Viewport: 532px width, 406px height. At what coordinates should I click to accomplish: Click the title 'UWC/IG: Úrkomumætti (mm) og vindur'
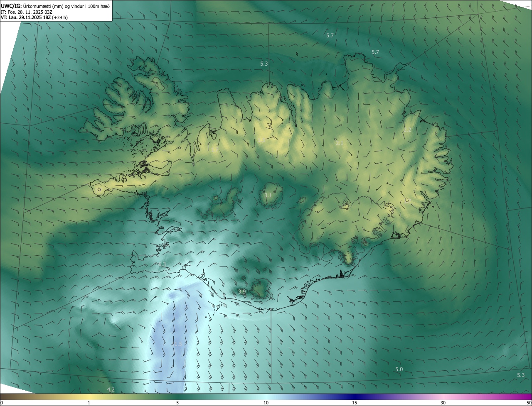pos(55,6)
